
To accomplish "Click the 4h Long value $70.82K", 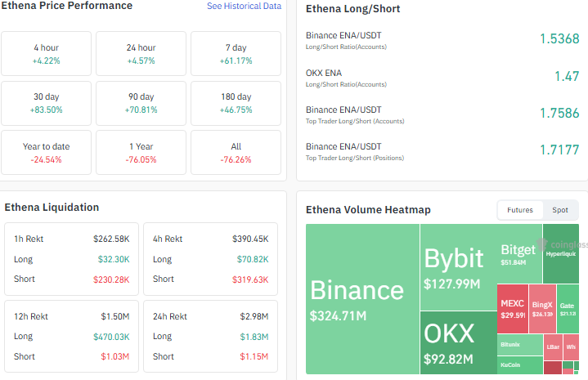I will 253,259.
